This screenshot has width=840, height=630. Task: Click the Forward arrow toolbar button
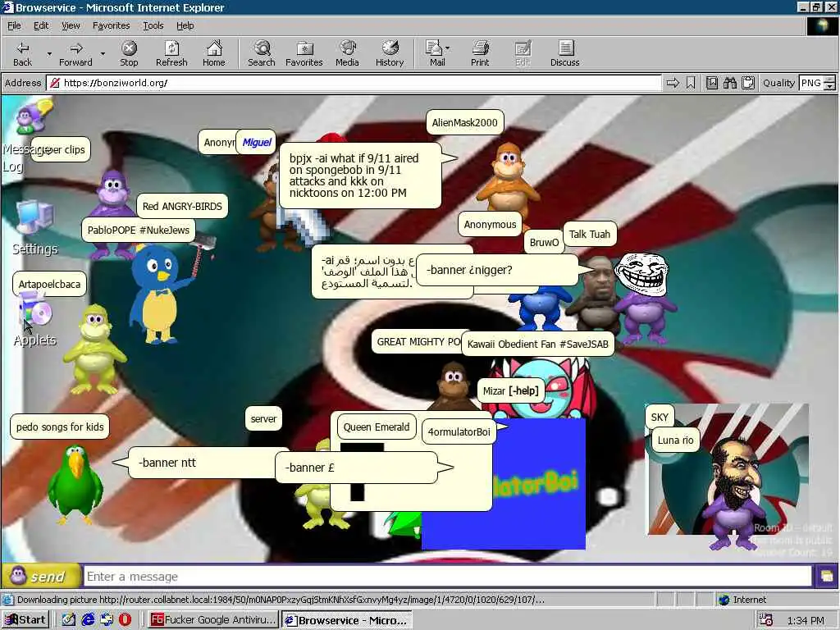tap(75, 53)
